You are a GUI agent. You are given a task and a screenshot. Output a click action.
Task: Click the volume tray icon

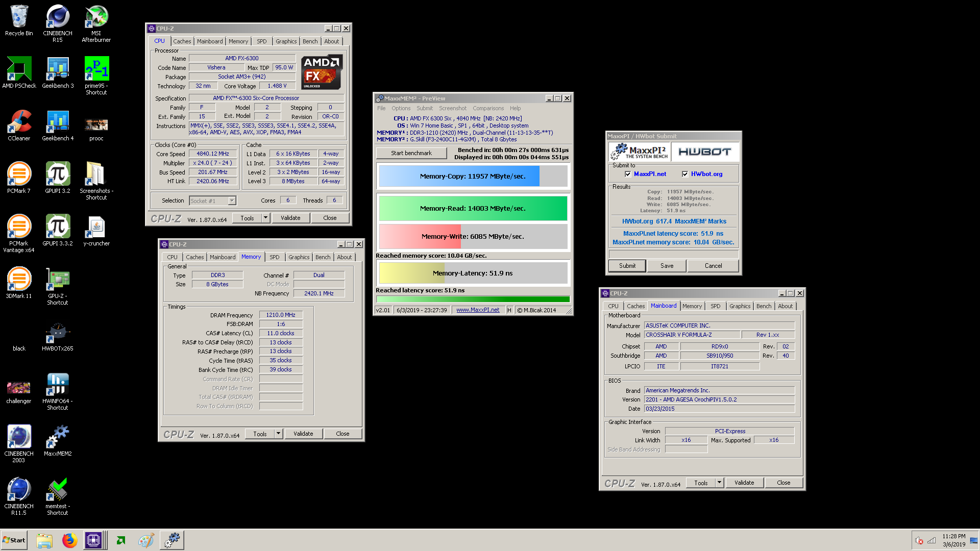pos(919,541)
